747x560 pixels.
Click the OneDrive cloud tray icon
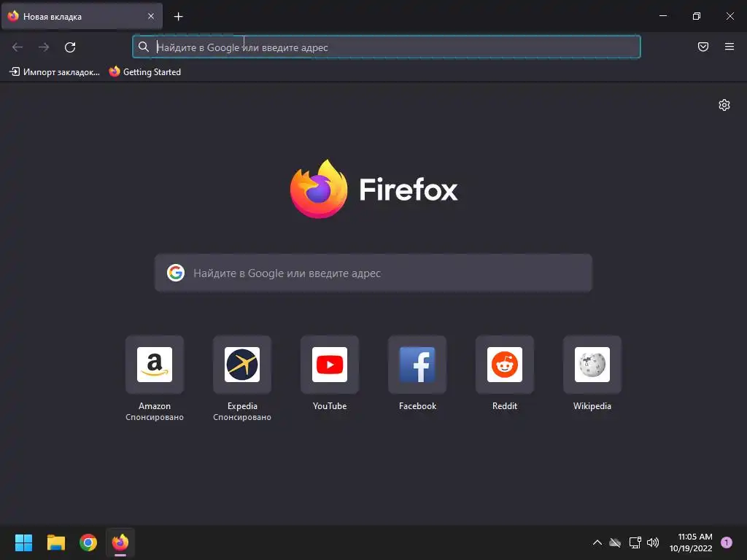pyautogui.click(x=615, y=542)
